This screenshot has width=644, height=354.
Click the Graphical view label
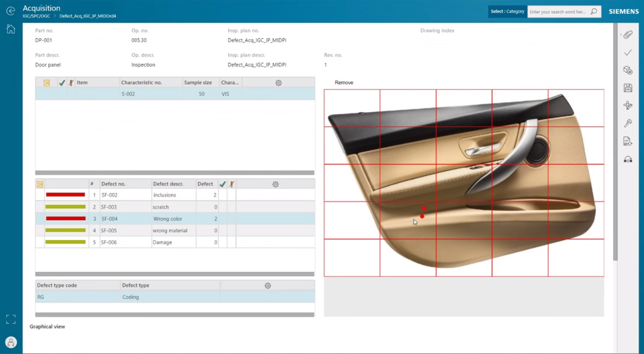tap(47, 326)
